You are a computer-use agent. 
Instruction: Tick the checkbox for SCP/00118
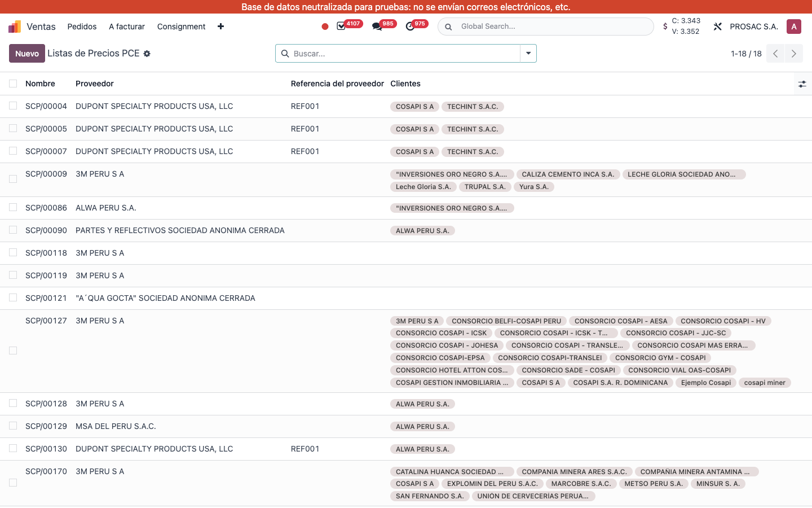click(13, 253)
